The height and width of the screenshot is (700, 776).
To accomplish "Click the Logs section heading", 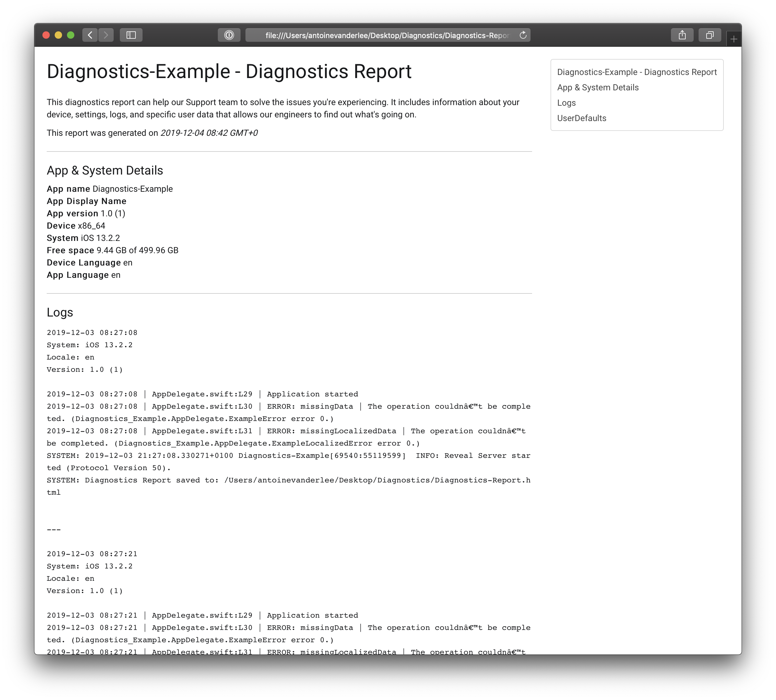I will point(60,312).
